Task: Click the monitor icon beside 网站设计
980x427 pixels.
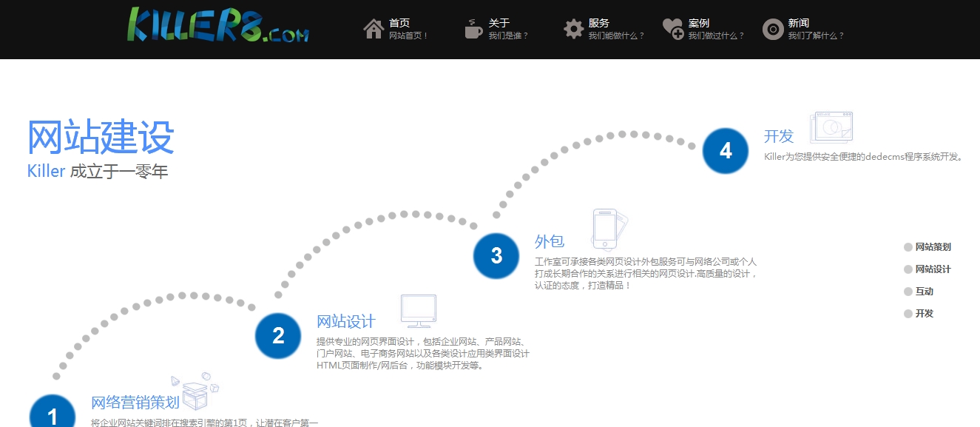Action: (x=418, y=311)
